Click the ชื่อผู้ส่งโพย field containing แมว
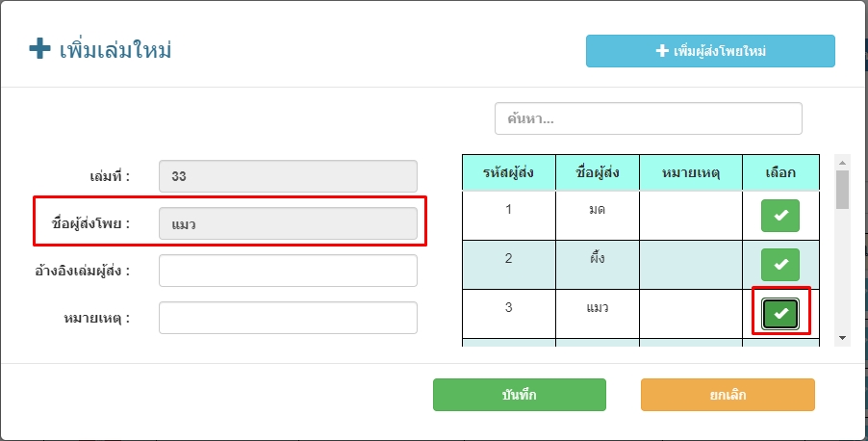868x441 pixels. (x=287, y=224)
